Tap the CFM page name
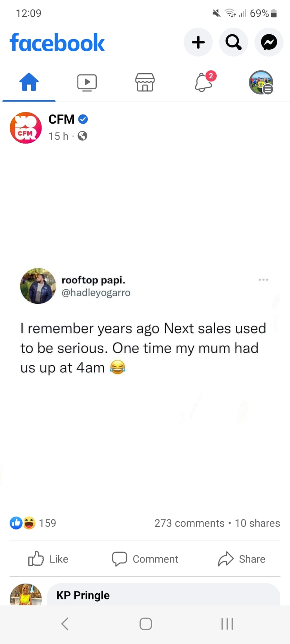This screenshot has height=644, width=290. click(x=61, y=119)
